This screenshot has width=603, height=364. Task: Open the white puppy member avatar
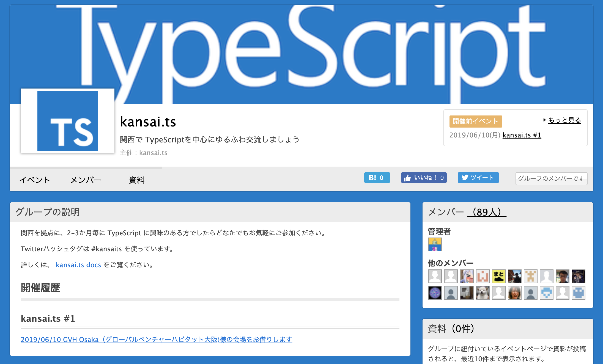pyautogui.click(x=483, y=293)
